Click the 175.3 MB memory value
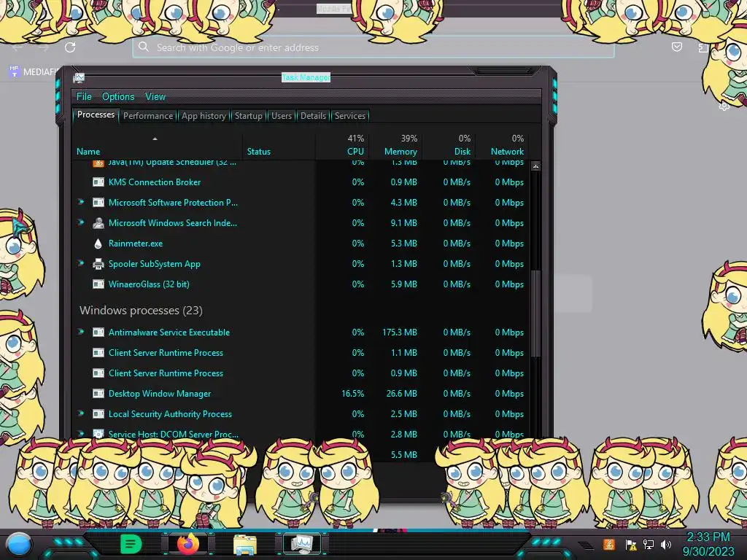747x560 pixels. coord(399,332)
